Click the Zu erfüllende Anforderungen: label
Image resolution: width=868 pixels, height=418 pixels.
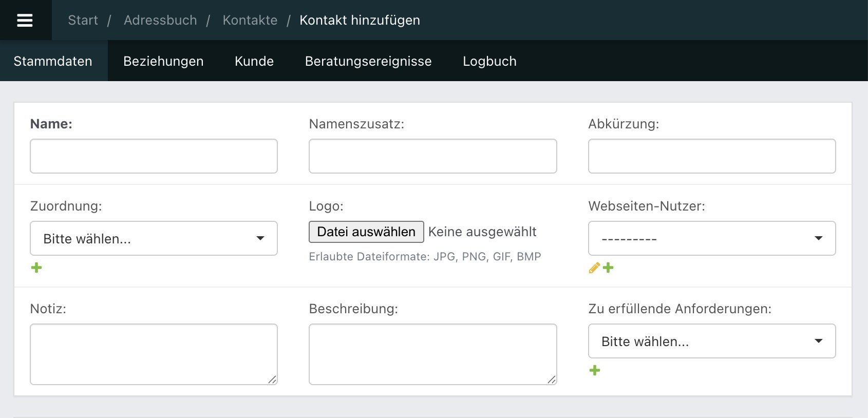click(680, 309)
